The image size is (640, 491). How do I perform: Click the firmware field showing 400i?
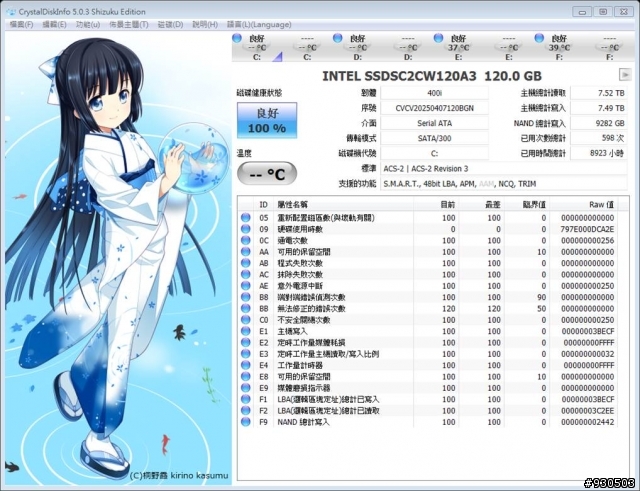tap(434, 93)
